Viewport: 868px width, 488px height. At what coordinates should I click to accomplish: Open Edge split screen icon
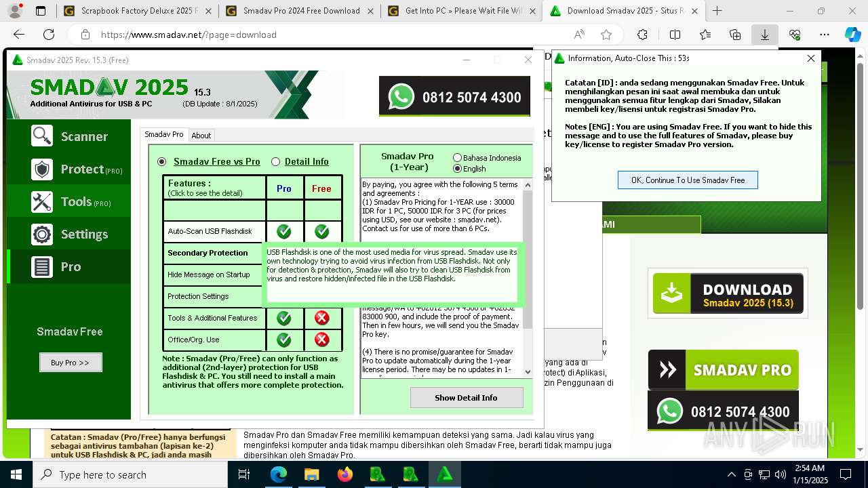(x=675, y=35)
